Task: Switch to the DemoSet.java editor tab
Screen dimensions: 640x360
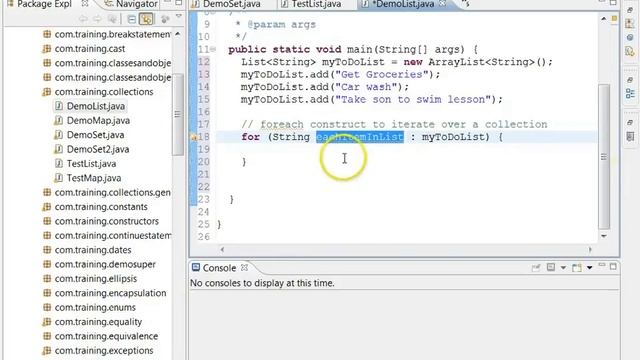Action: point(227,4)
